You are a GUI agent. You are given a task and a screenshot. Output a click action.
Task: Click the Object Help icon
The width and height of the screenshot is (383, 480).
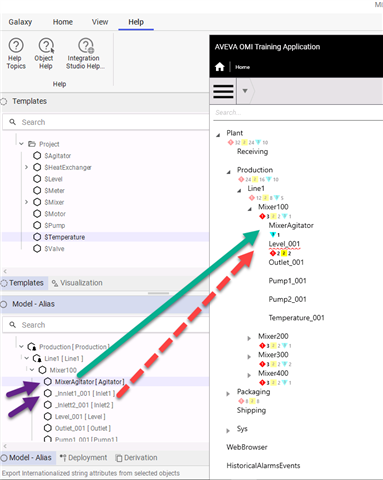(x=46, y=45)
